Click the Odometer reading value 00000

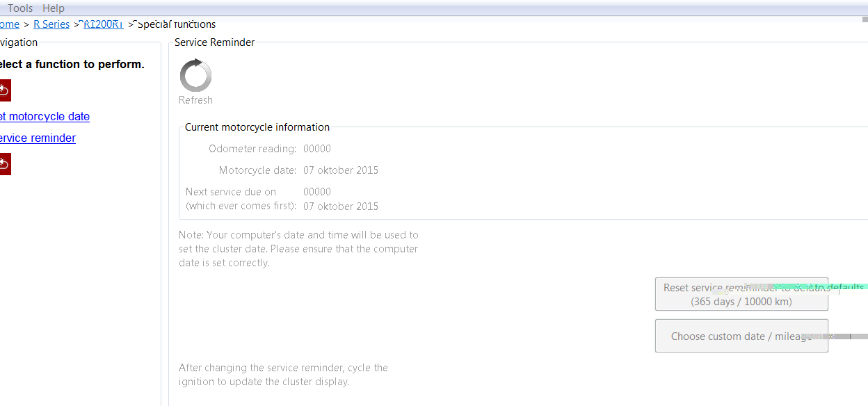(317, 149)
